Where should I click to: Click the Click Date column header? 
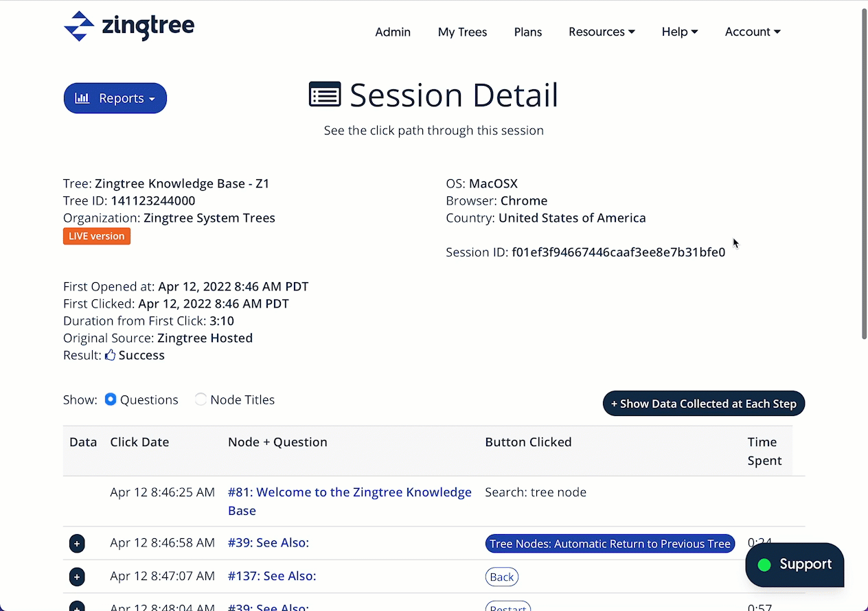pyautogui.click(x=139, y=442)
